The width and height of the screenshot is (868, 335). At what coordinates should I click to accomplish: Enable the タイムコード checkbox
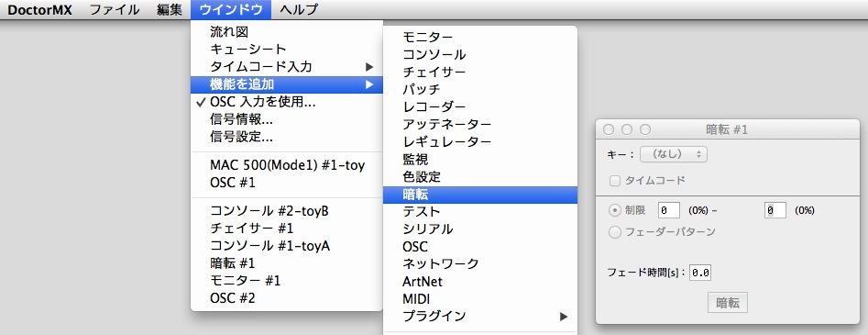coord(614,180)
